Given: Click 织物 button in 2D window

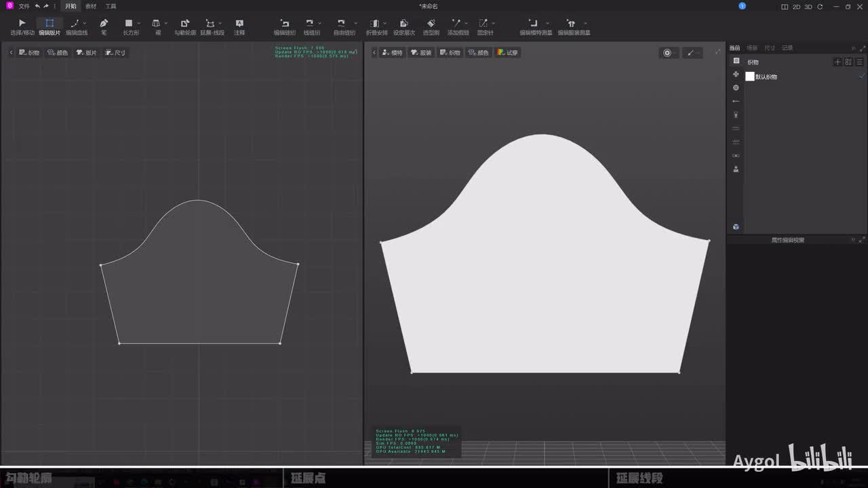Looking at the screenshot, I should 29,52.
